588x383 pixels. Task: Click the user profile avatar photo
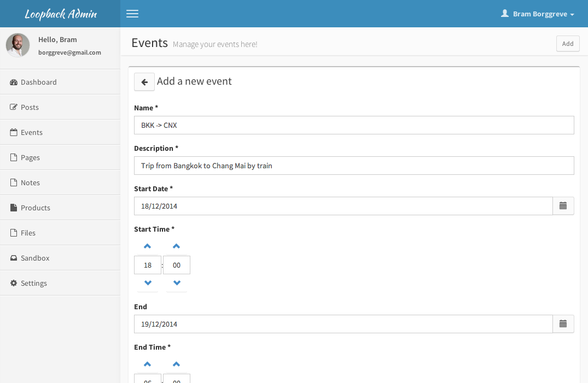click(x=18, y=45)
